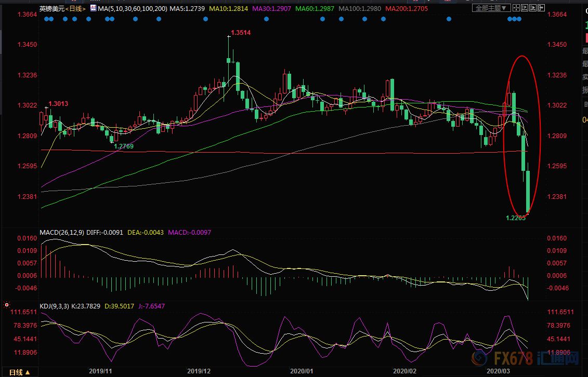Image resolution: width=588 pixels, height=377 pixels.
Task: Select the MA60:1.2987 value
Action: 315,8
